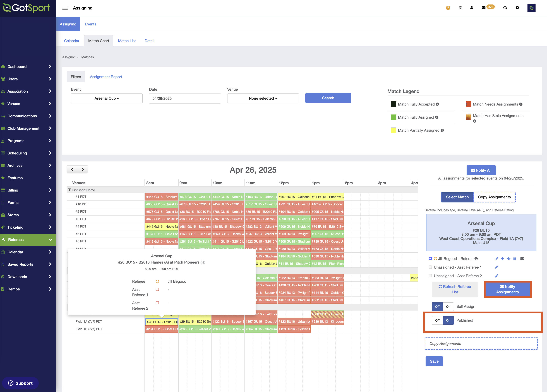Click info icon beside Jill Begood - Referee
Viewport: 547px width, 392px height.
click(476, 259)
